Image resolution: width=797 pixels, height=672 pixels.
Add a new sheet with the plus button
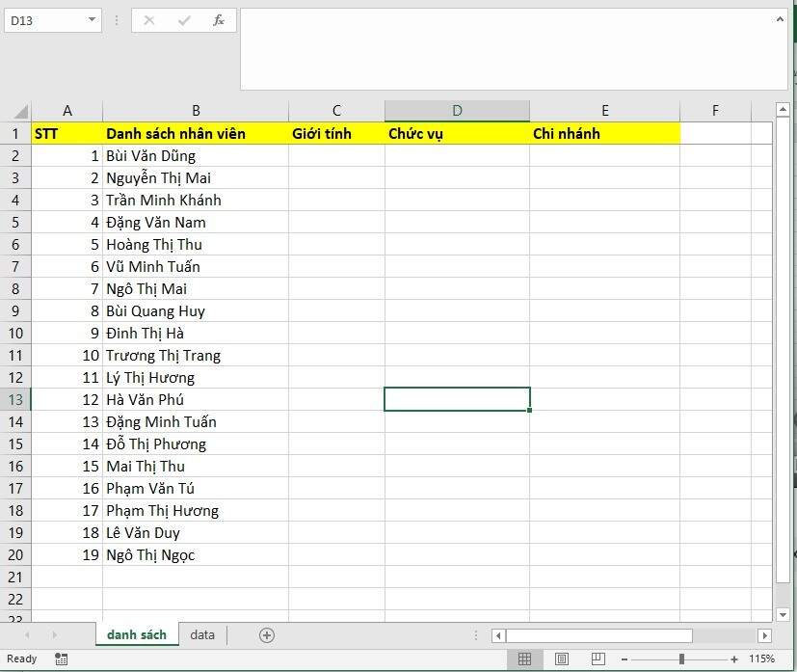click(266, 634)
